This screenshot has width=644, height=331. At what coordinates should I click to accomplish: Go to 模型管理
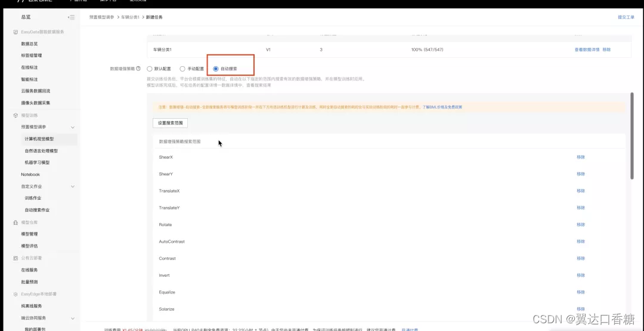(x=30, y=234)
